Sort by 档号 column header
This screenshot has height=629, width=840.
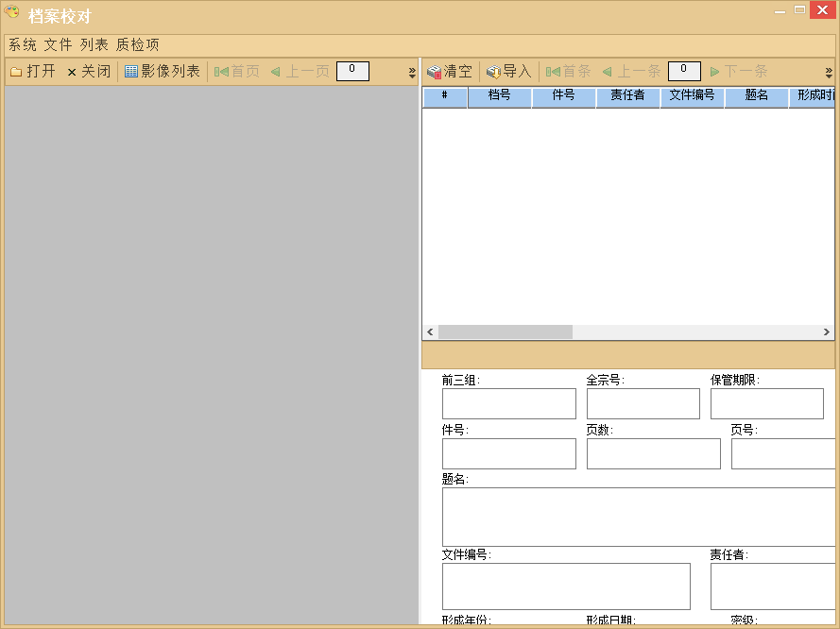499,97
